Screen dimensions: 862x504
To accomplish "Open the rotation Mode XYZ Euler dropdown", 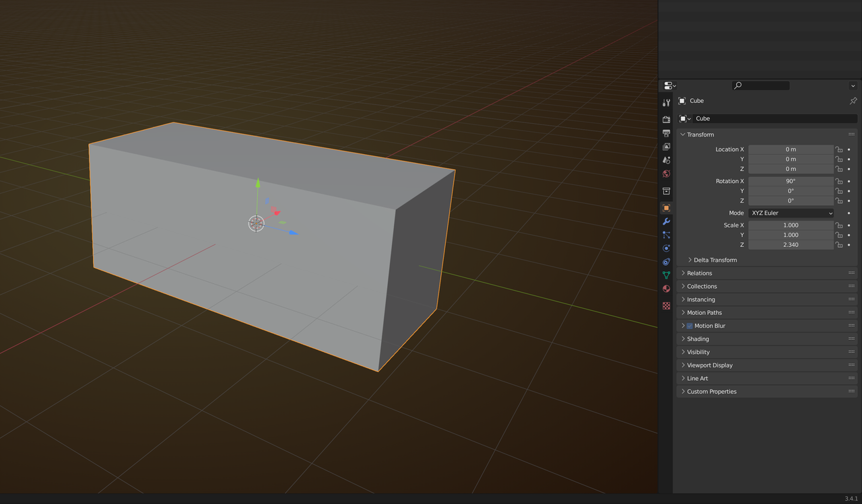I will (x=791, y=213).
